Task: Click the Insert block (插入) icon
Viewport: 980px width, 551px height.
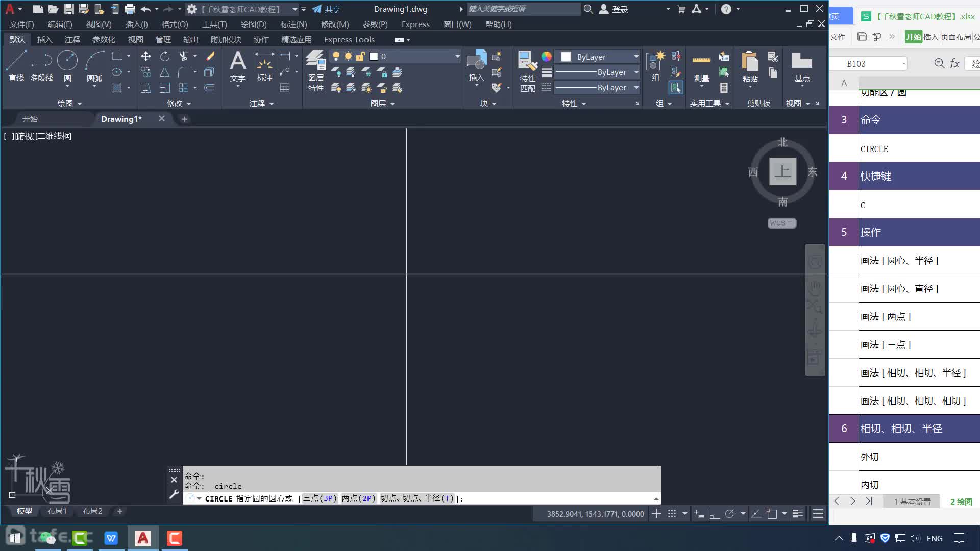Action: (x=476, y=65)
